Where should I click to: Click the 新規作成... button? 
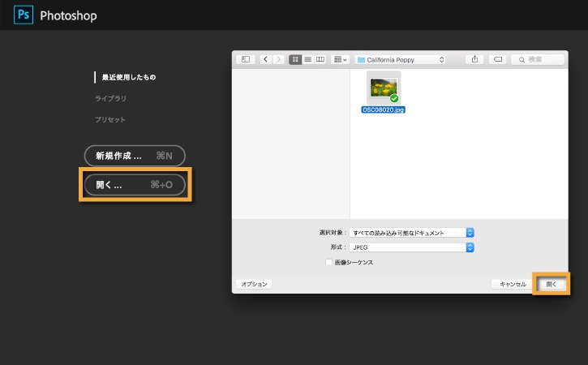coord(135,156)
